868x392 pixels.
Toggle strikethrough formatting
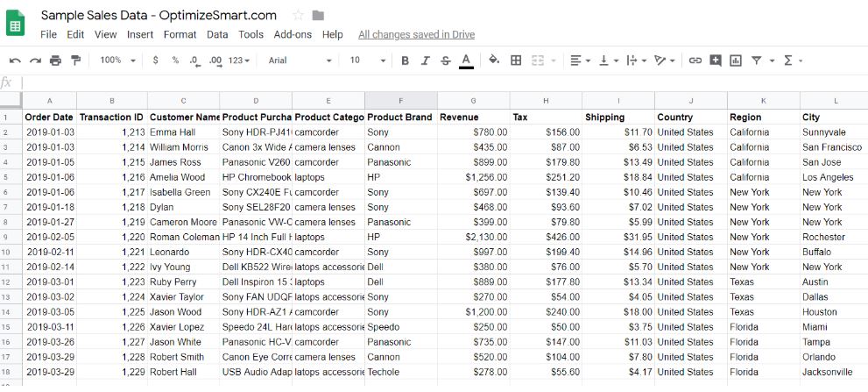pos(446,61)
